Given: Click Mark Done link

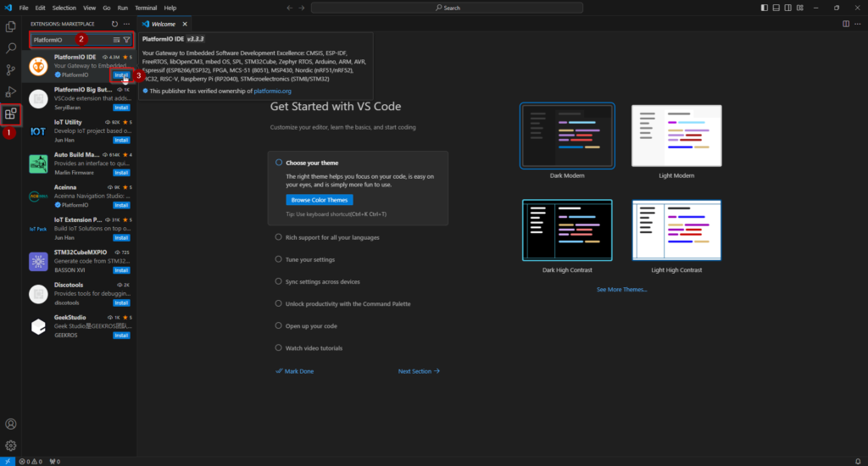Looking at the screenshot, I should click(x=294, y=371).
